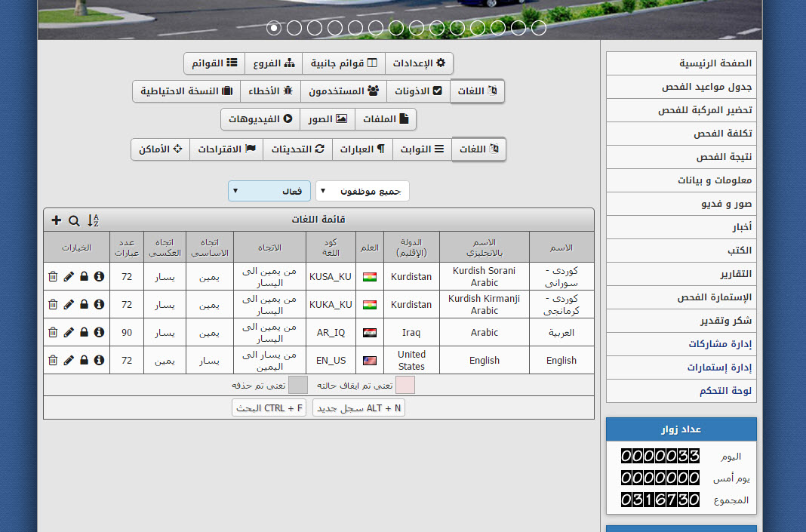The height and width of the screenshot is (532, 806).
Task: Click the CTRL + F البحث button
Action: click(x=269, y=408)
